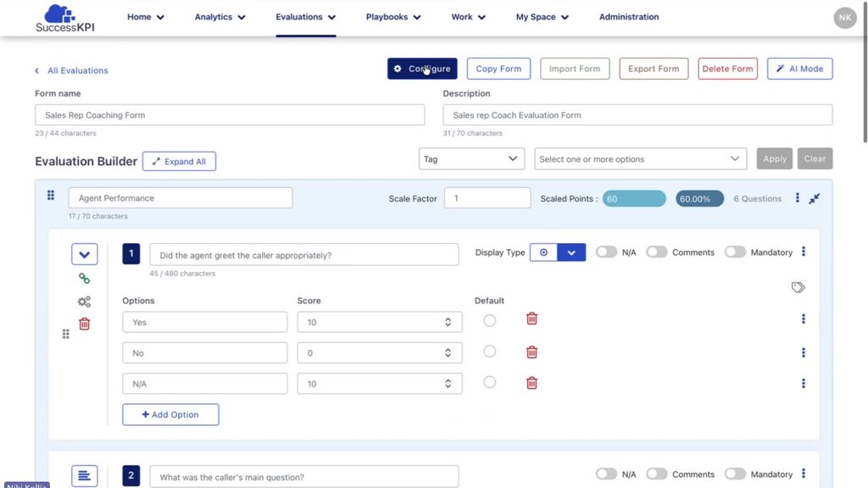
Task: Delete question 1 with the red trash icon
Action: pos(84,324)
